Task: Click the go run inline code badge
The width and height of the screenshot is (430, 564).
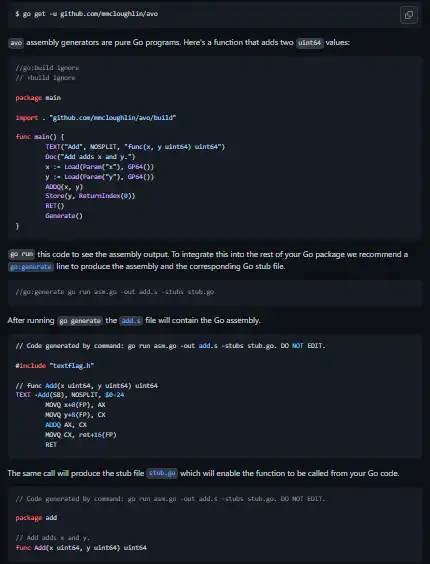Action: point(22,255)
